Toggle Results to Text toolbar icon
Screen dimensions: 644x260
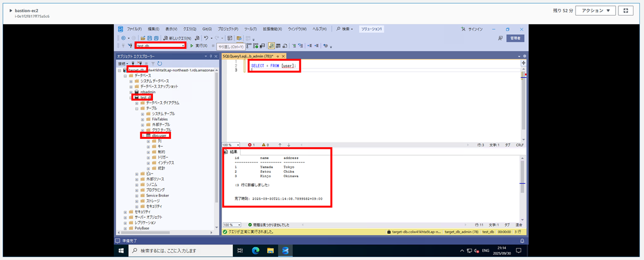pyautogui.click(x=271, y=46)
